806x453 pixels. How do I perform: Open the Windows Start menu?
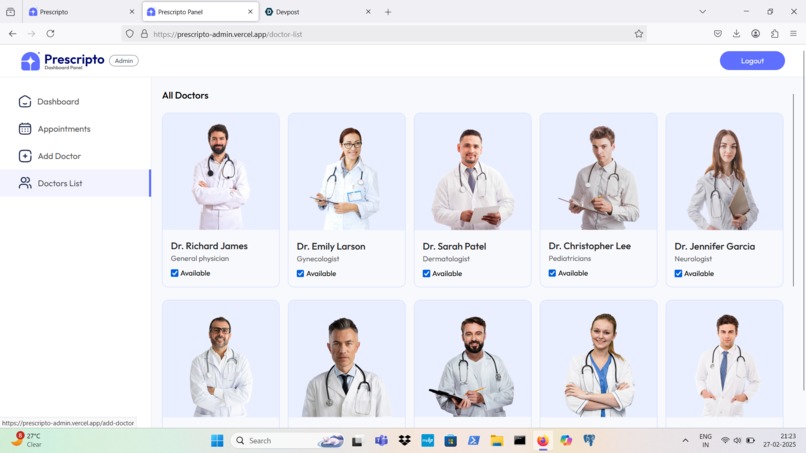point(217,441)
